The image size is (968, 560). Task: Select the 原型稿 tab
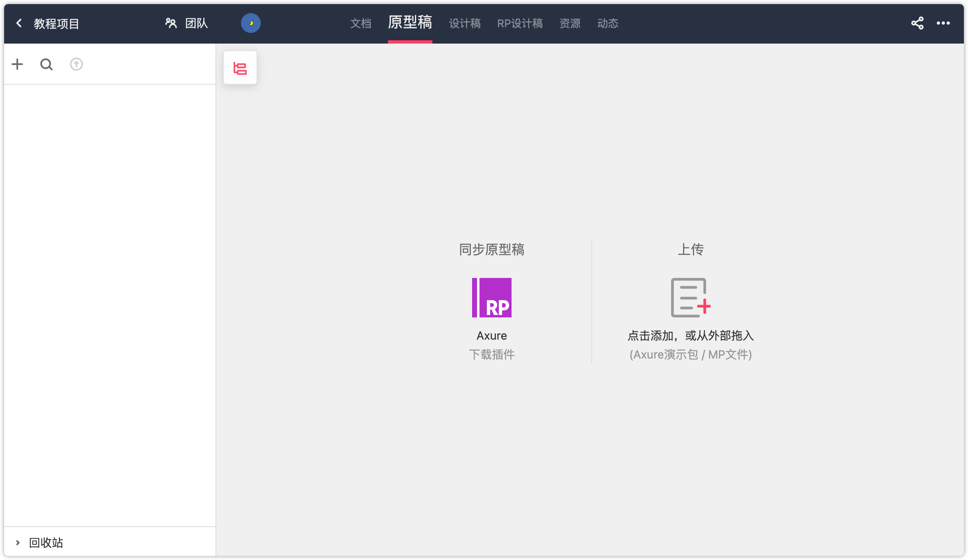point(410,23)
